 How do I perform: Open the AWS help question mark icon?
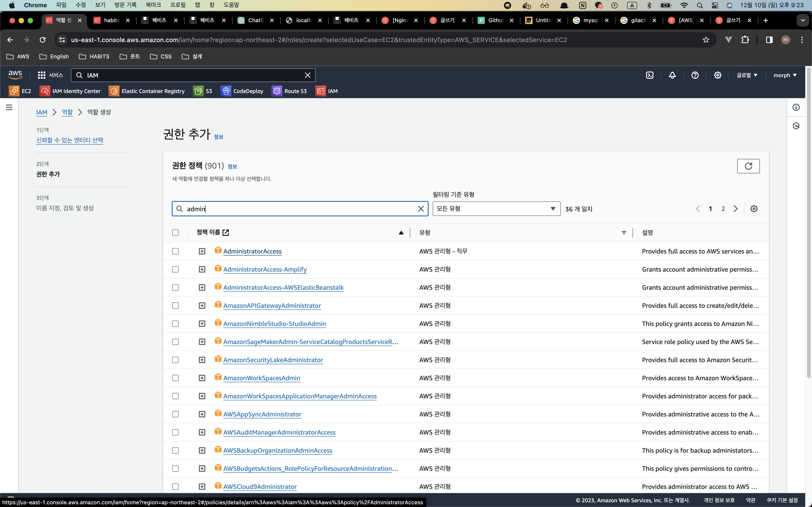pyautogui.click(x=695, y=75)
